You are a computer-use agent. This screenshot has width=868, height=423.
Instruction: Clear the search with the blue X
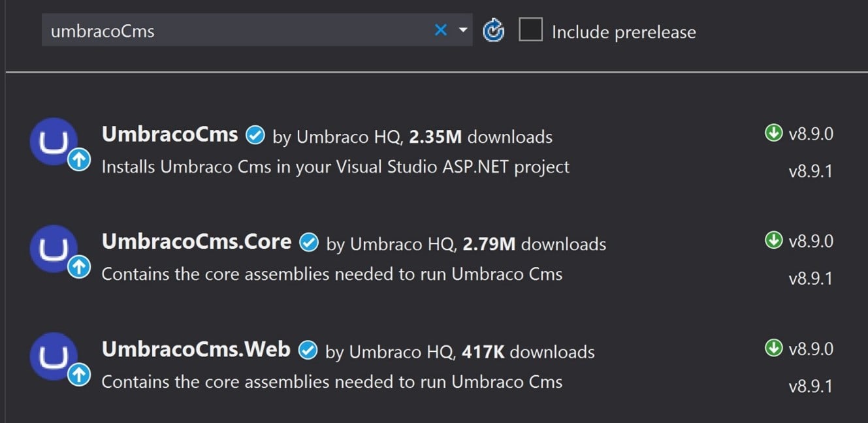click(440, 29)
